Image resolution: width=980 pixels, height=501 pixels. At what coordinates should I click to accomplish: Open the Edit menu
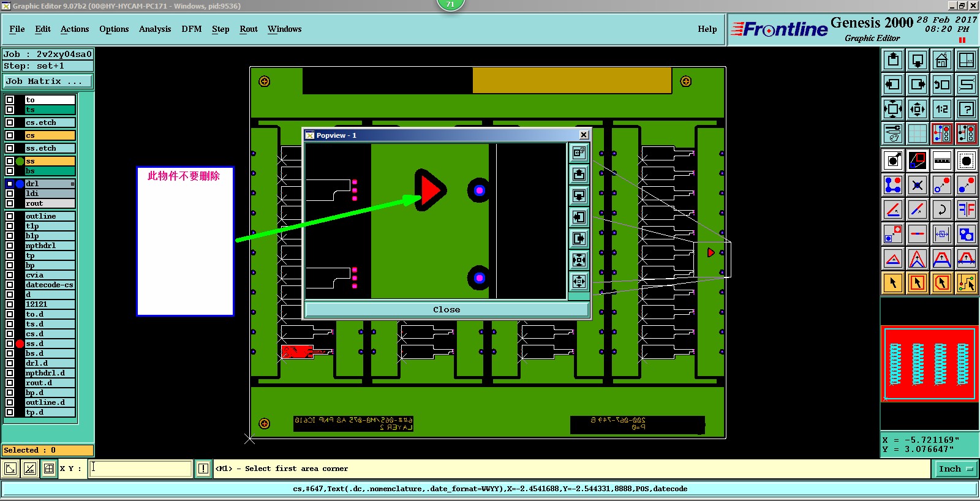tap(43, 29)
